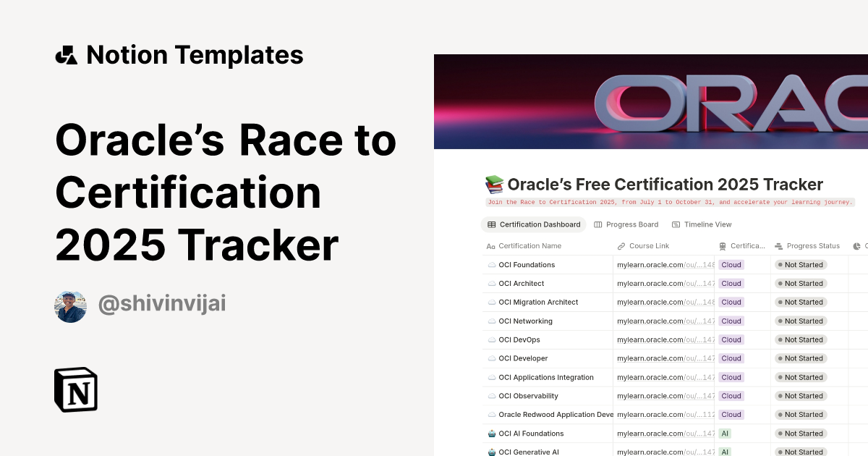Open the OCI Foundations course link

click(x=663, y=264)
